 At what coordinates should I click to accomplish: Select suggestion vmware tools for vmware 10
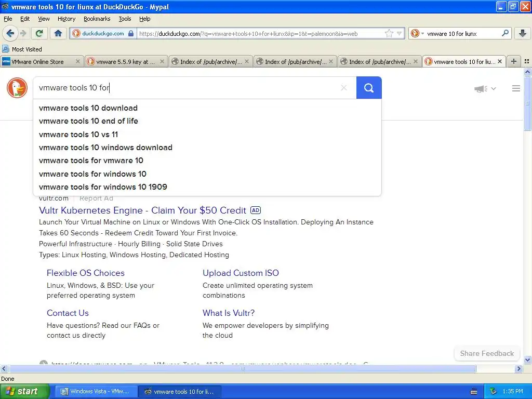207,160
